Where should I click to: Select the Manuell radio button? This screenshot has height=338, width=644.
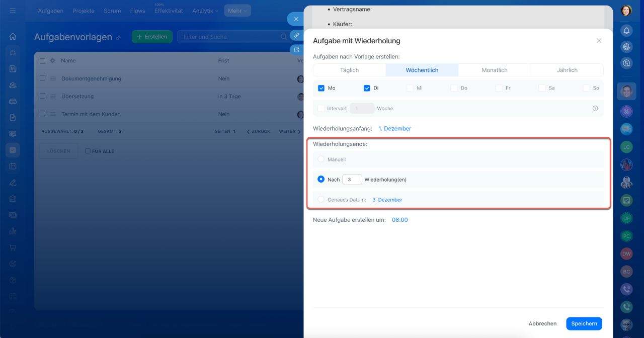pos(321,159)
